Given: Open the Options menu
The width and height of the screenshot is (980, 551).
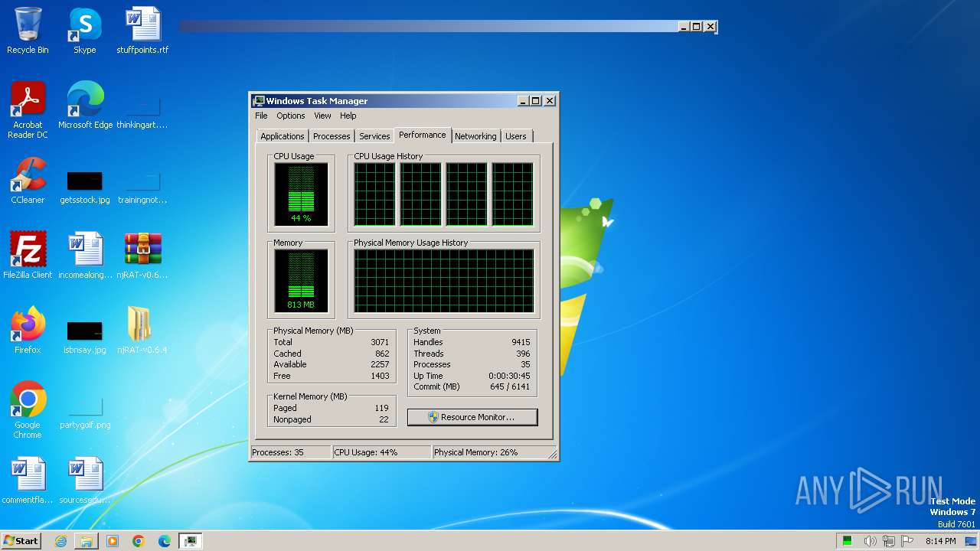Looking at the screenshot, I should point(291,116).
